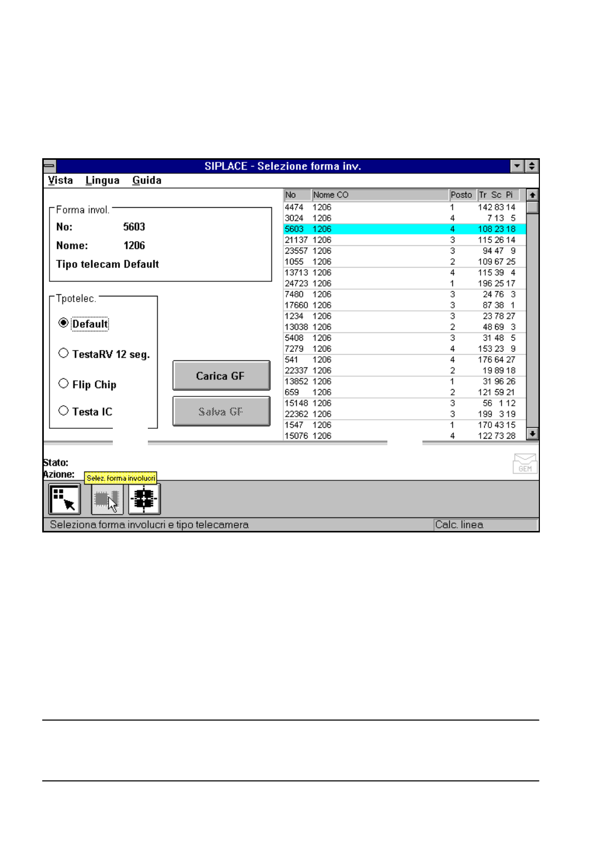Select list row number 7279

point(404,348)
